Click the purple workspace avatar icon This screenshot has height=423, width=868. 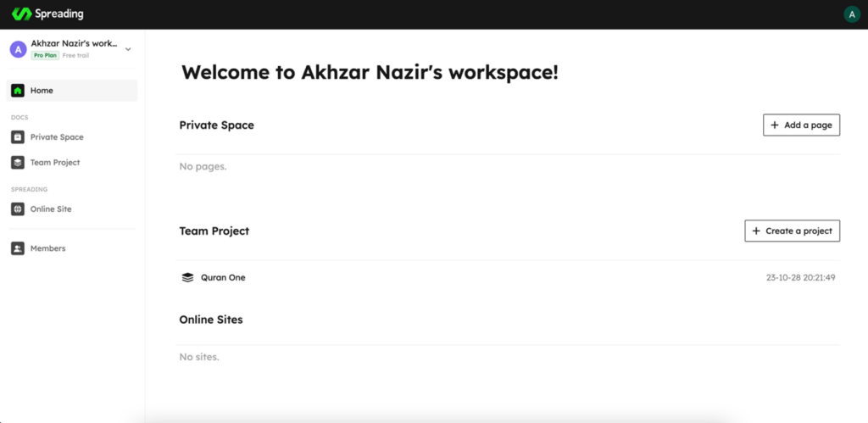tap(19, 49)
